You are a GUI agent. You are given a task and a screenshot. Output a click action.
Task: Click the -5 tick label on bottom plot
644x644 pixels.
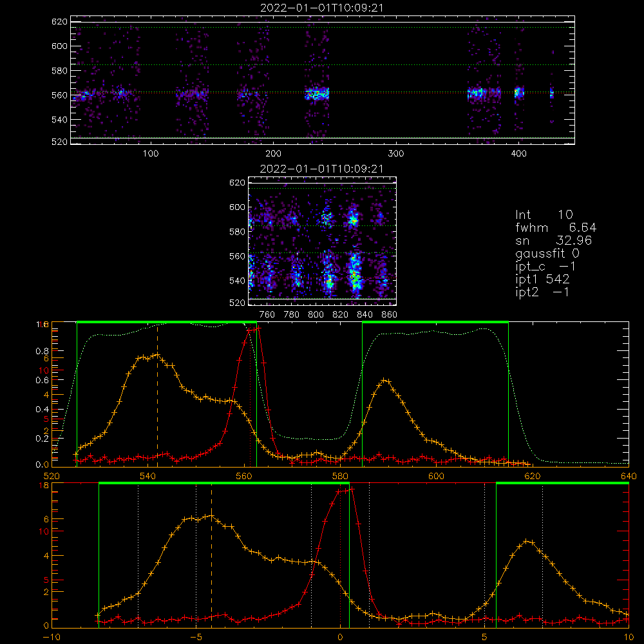[196, 638]
